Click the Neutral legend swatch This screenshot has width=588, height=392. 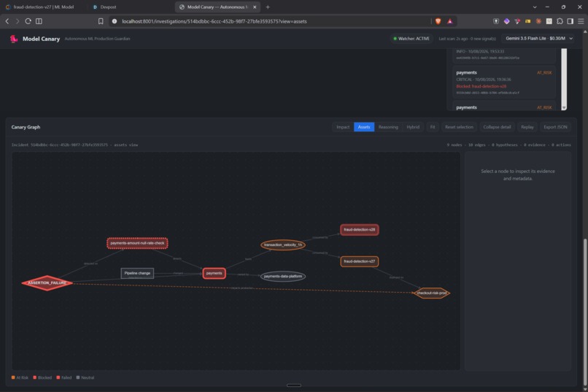pos(78,377)
